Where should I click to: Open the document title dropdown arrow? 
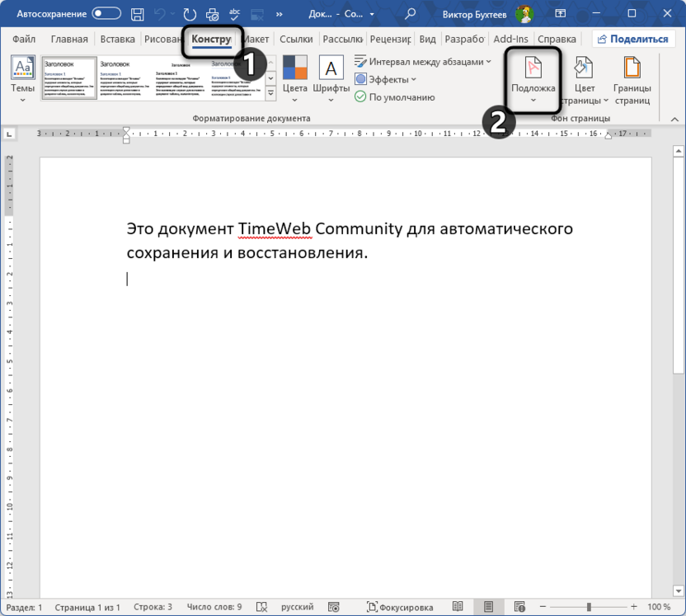(372, 14)
